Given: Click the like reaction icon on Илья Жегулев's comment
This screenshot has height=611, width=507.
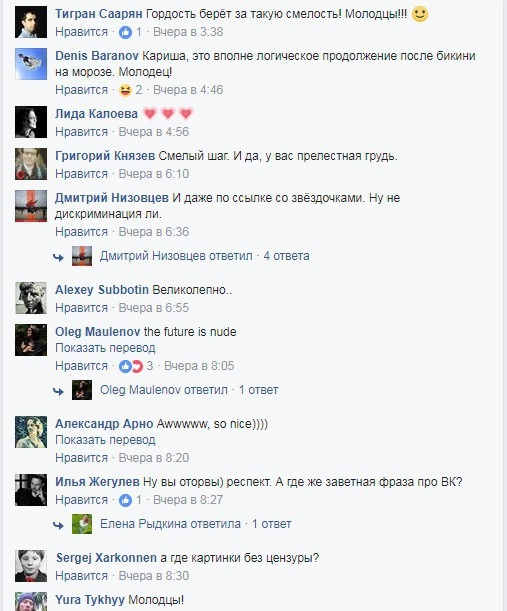Looking at the screenshot, I should pos(125,500).
